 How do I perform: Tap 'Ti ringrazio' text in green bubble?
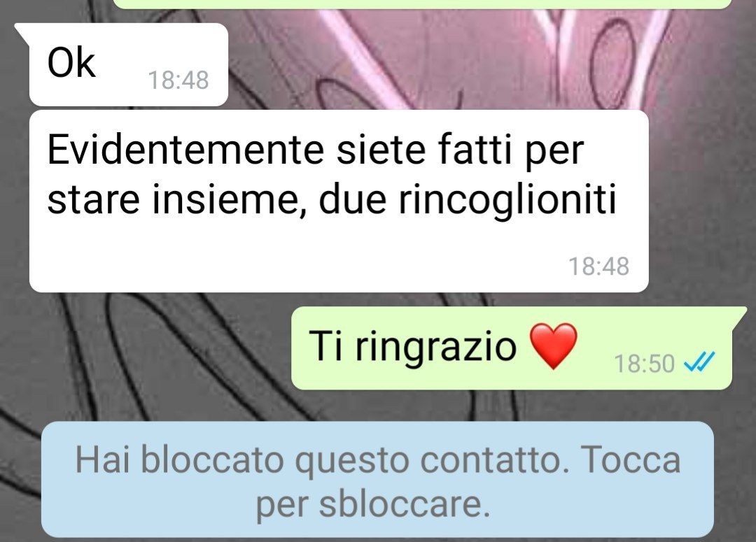click(412, 347)
